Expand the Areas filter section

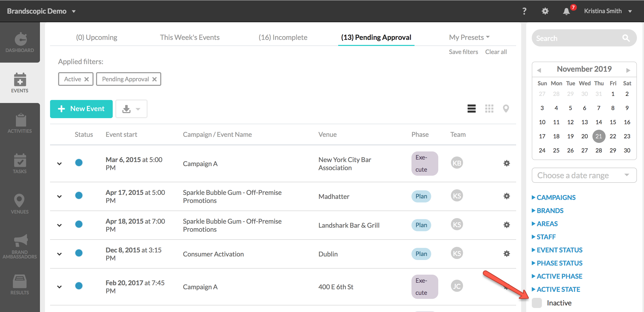tap(545, 224)
